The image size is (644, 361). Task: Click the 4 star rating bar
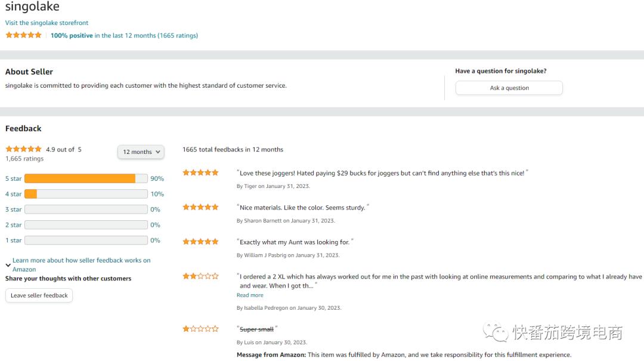(86, 194)
